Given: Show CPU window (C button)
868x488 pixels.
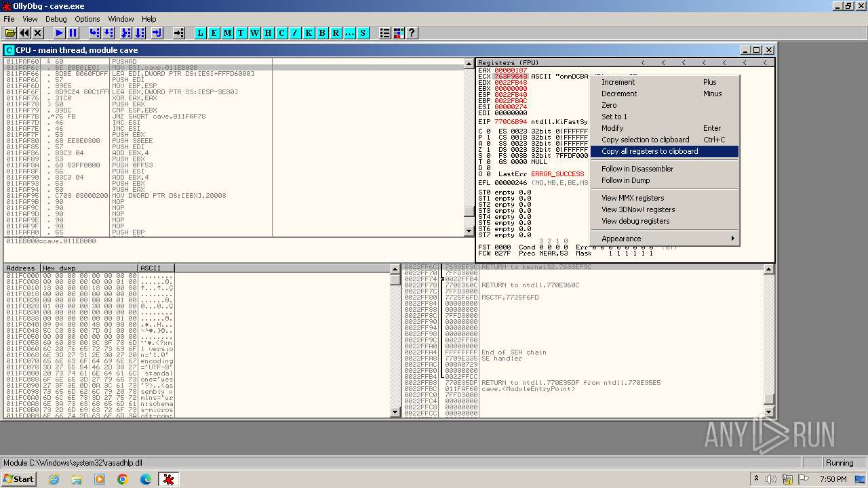Looking at the screenshot, I should coord(282,33).
